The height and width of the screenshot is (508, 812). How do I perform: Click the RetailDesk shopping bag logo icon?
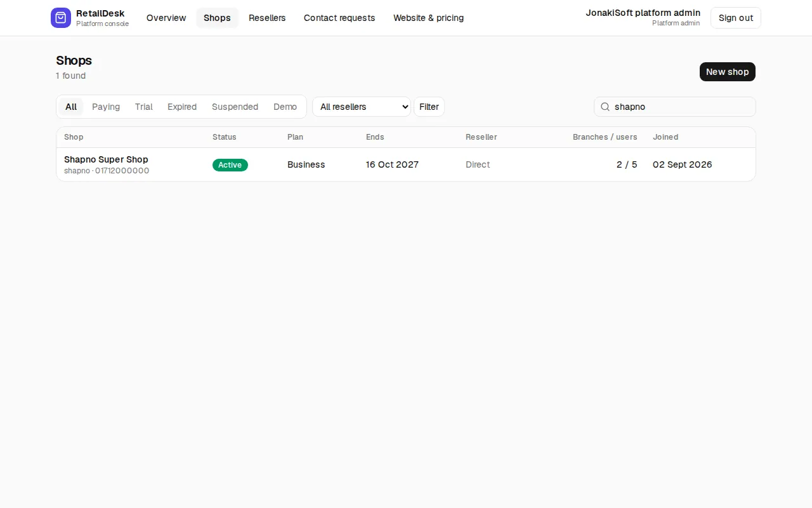click(x=61, y=18)
